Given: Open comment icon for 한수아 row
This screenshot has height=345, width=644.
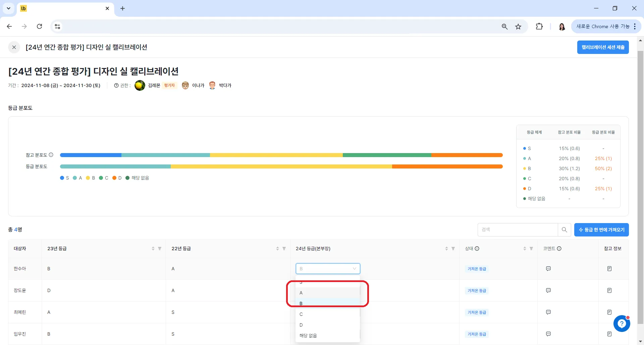Looking at the screenshot, I should (x=548, y=269).
